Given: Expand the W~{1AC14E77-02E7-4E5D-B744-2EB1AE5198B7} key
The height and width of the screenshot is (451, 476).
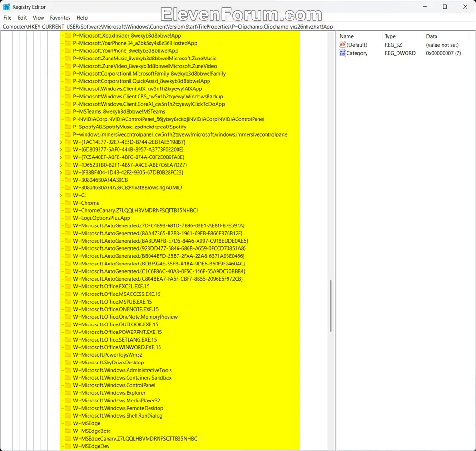Looking at the screenshot, I should point(61,142).
